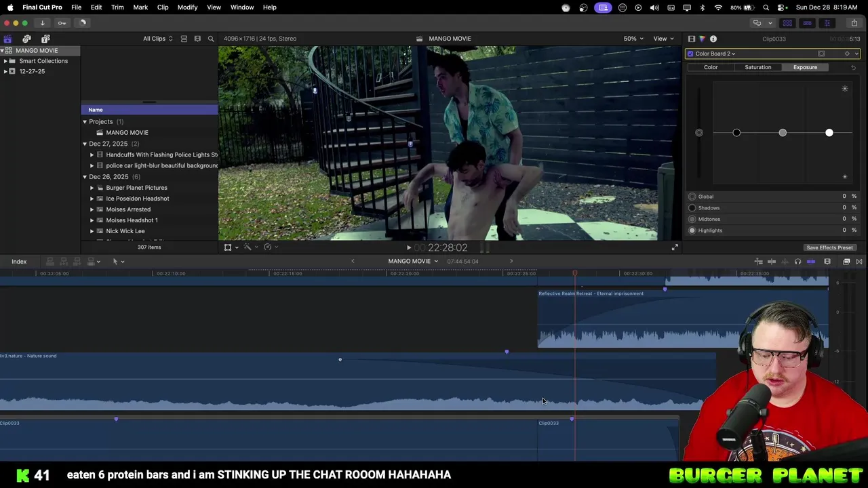Click the Wi-Fi status icon
868x488 pixels.
click(x=718, y=7)
